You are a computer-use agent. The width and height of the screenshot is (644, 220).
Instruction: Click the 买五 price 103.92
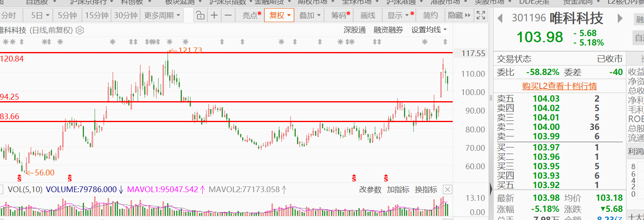[546, 185]
